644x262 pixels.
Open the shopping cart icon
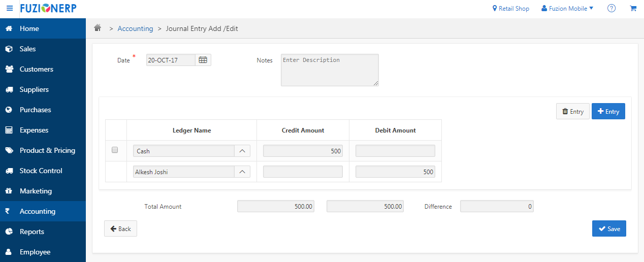click(633, 9)
